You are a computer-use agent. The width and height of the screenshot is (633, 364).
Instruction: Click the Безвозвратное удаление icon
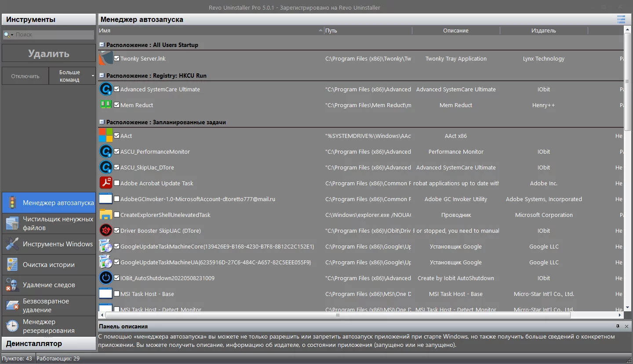tap(12, 305)
